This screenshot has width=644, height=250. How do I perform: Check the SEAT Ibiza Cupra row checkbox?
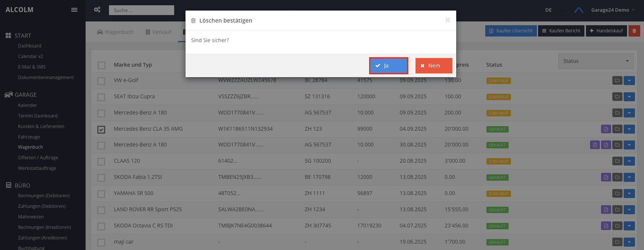(x=101, y=97)
